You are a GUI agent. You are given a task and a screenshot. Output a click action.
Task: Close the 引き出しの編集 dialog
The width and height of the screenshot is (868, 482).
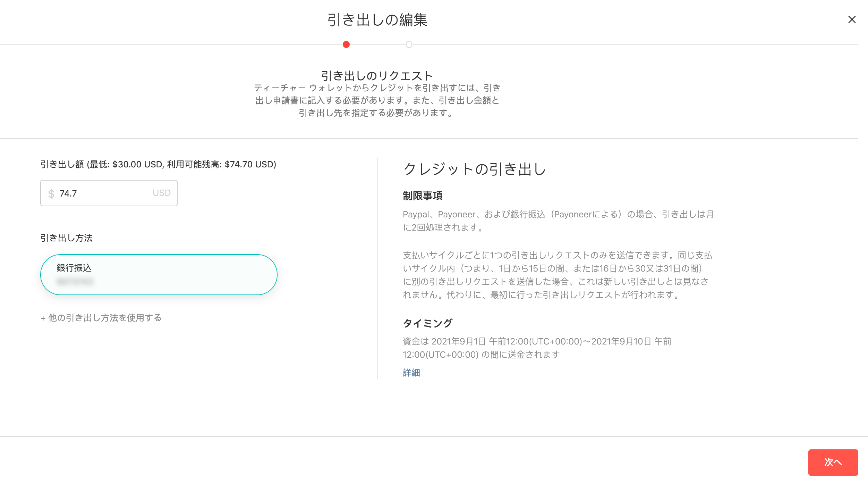852,19
